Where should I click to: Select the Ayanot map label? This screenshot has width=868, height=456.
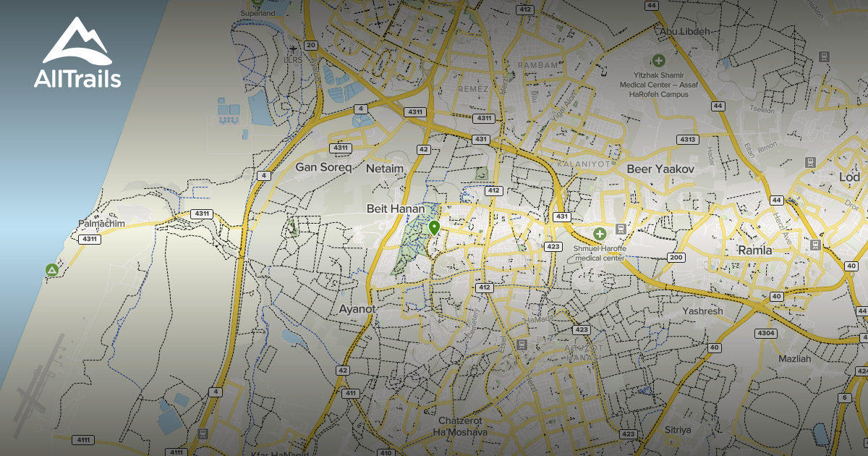[357, 309]
